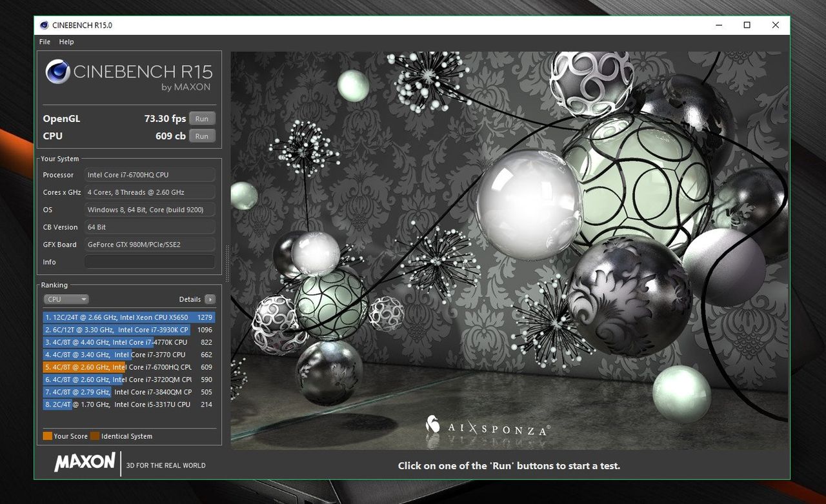Run the CPU benchmark test
Screen dimensions: 826x504
click(202, 136)
